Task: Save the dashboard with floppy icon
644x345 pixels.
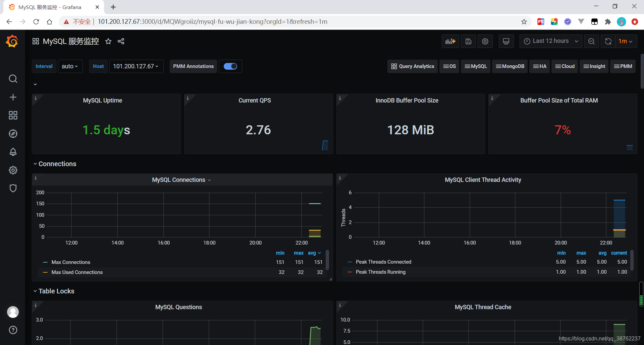Action: click(x=469, y=41)
